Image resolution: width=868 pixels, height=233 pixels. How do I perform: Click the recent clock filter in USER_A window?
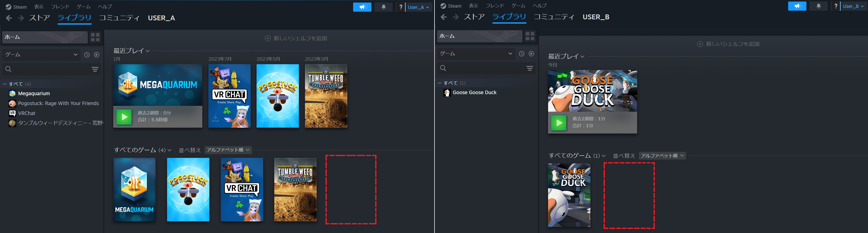click(x=87, y=55)
